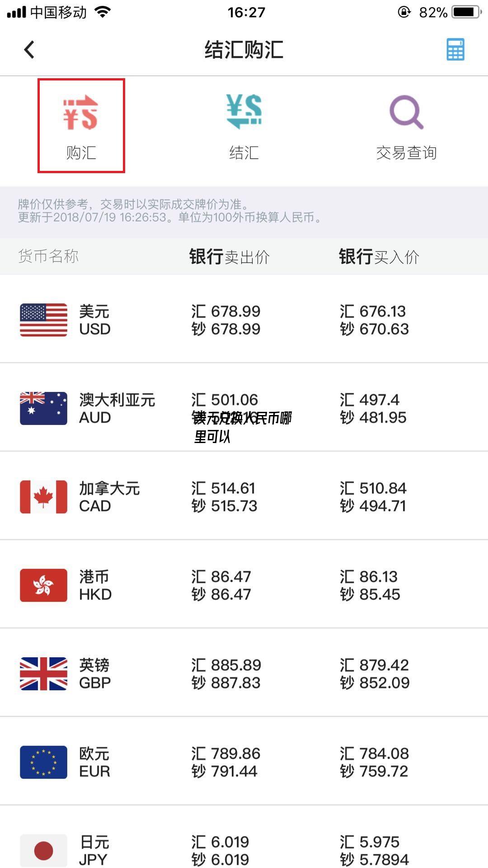Tap the Hong Kong flag icon
The image size is (488, 868).
click(43, 585)
